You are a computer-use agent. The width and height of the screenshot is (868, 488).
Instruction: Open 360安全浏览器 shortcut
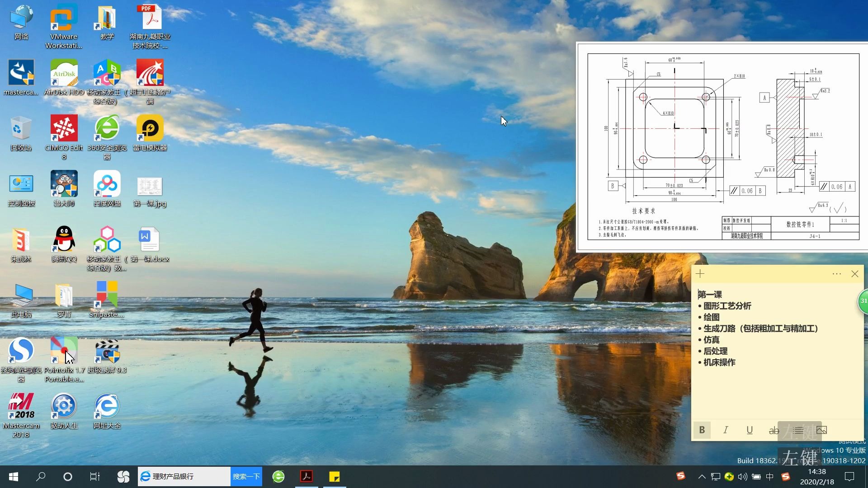pyautogui.click(x=107, y=137)
